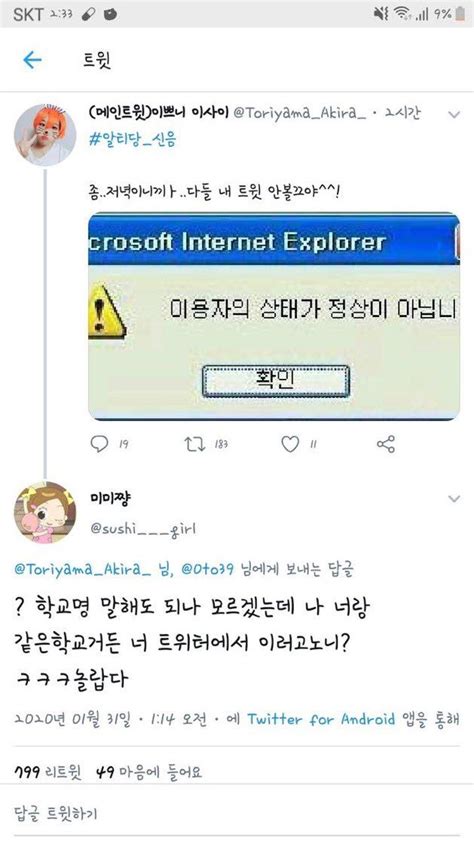
Task: View the 799 리트윗 list
Action: pos(48,773)
